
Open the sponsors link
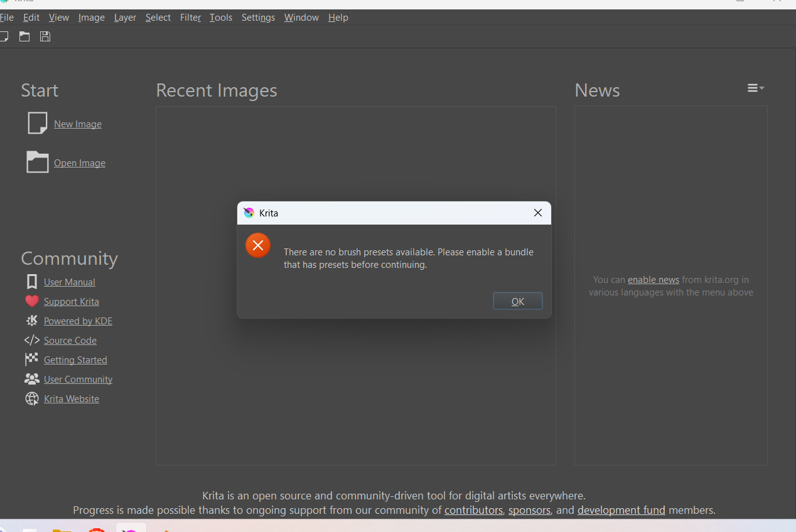point(529,510)
